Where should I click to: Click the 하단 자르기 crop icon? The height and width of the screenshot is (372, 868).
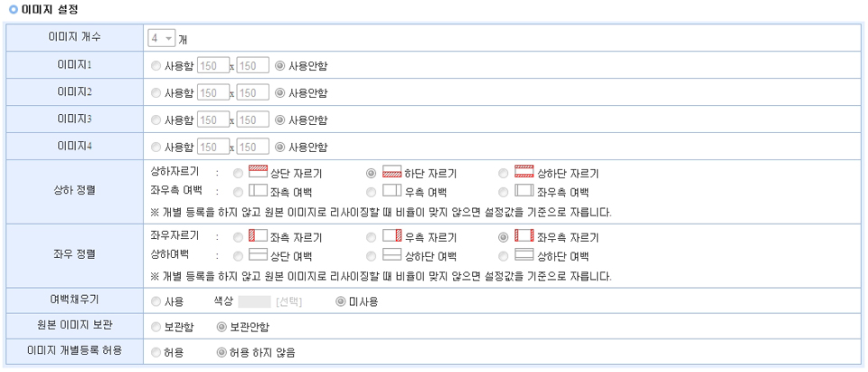tap(392, 172)
